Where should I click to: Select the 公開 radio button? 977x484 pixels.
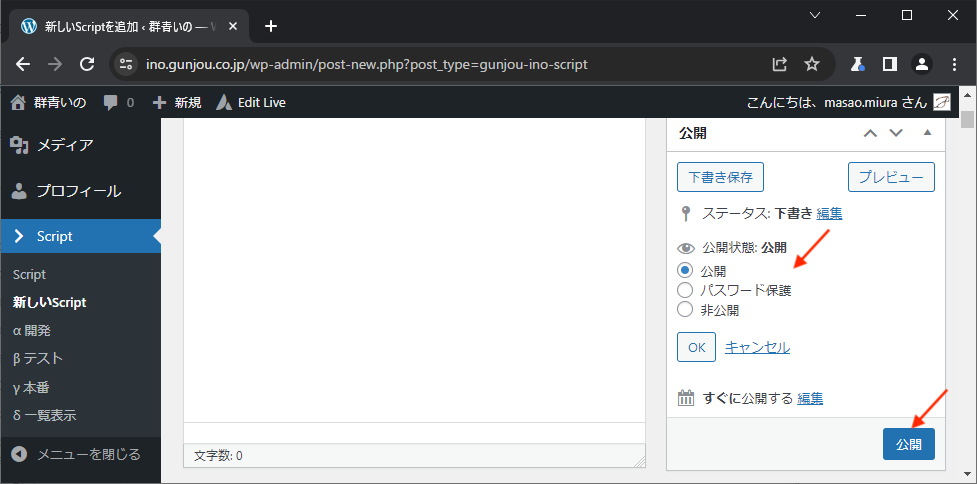[685, 270]
